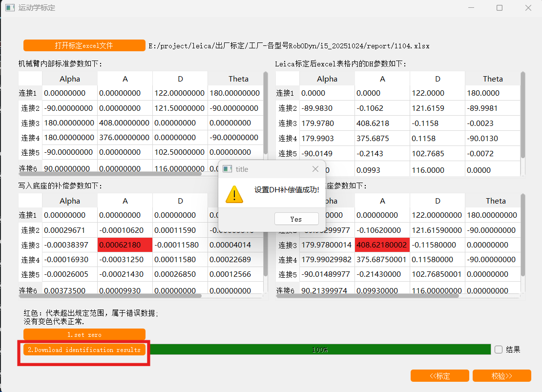Click the 运动学标定 window icon in the title bar
542x392 pixels.
click(x=10, y=8)
